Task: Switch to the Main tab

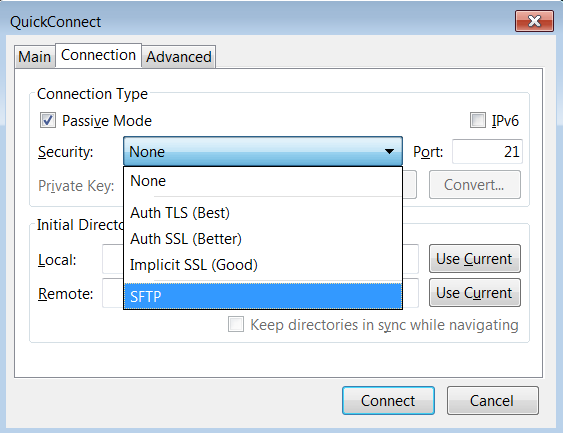Action: pyautogui.click(x=34, y=57)
